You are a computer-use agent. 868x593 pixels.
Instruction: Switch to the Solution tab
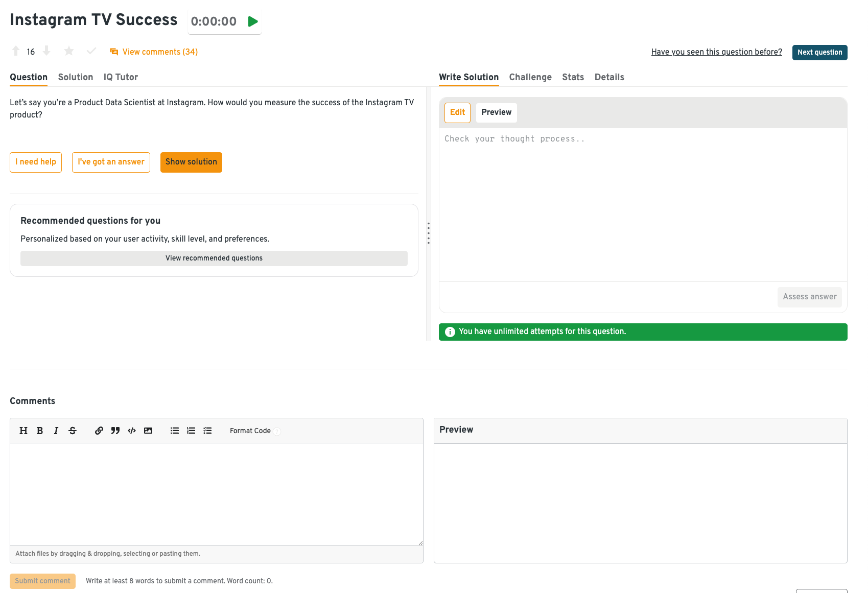[x=76, y=77]
